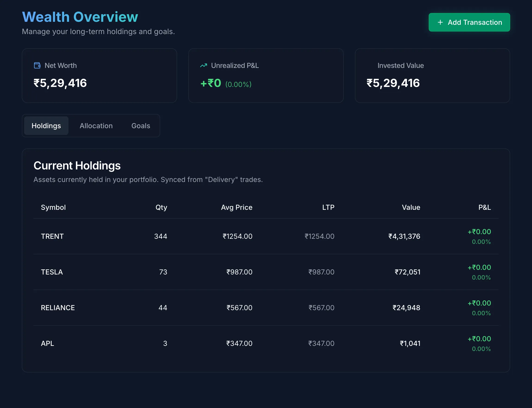Click the Net Worth summary card

pyautogui.click(x=99, y=76)
